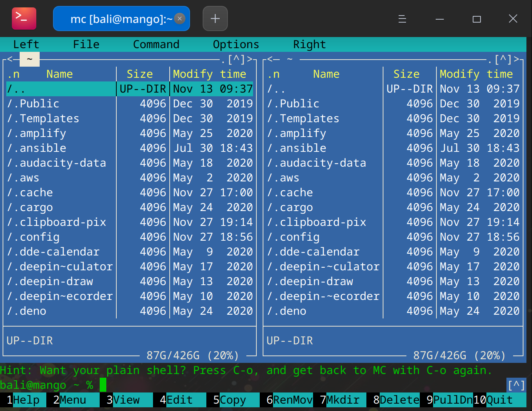Select /.clipboard-pix in left panel
532x411 pixels.
tap(130, 222)
